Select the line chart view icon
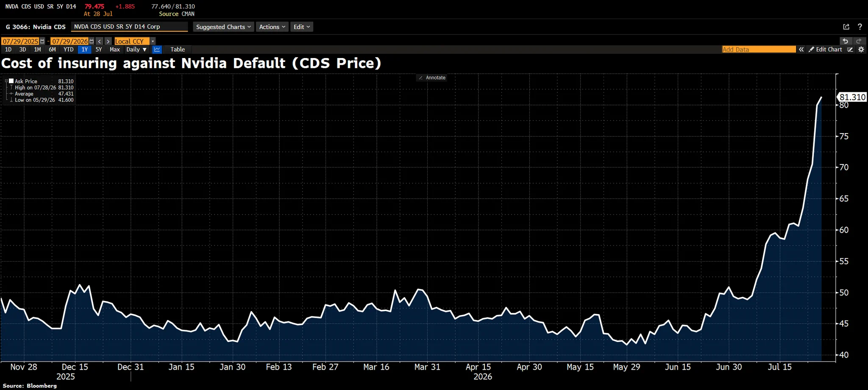This screenshot has height=390, width=868. click(x=157, y=50)
